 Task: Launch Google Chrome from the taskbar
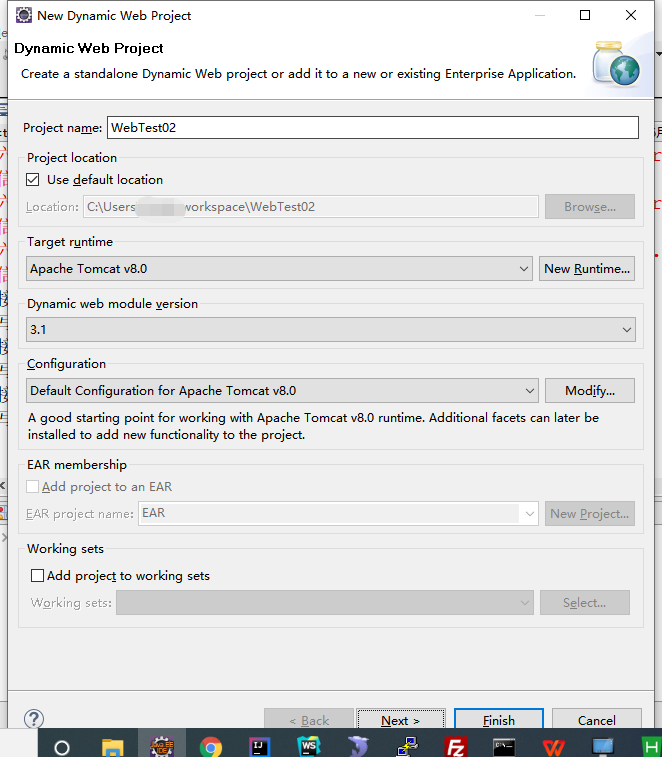pos(211,747)
